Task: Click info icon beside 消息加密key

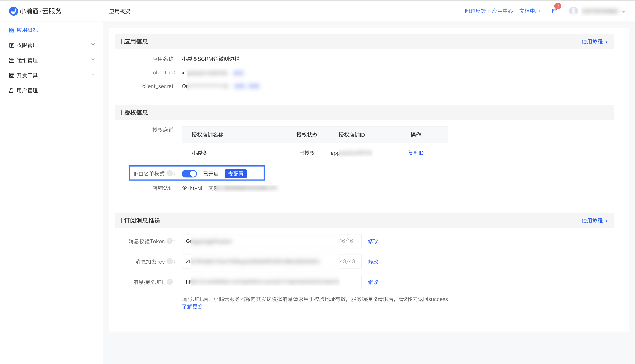Action: point(170,261)
